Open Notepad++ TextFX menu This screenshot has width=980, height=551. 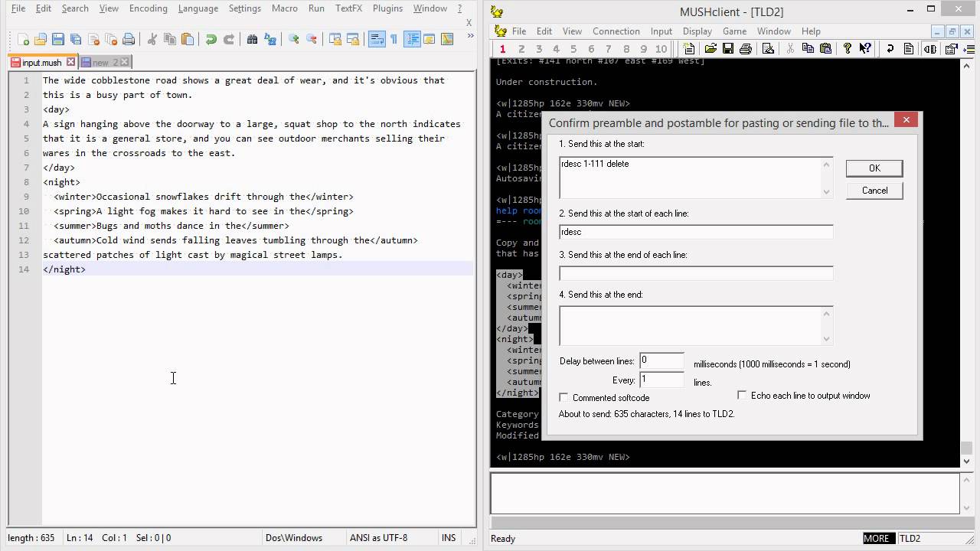(348, 8)
